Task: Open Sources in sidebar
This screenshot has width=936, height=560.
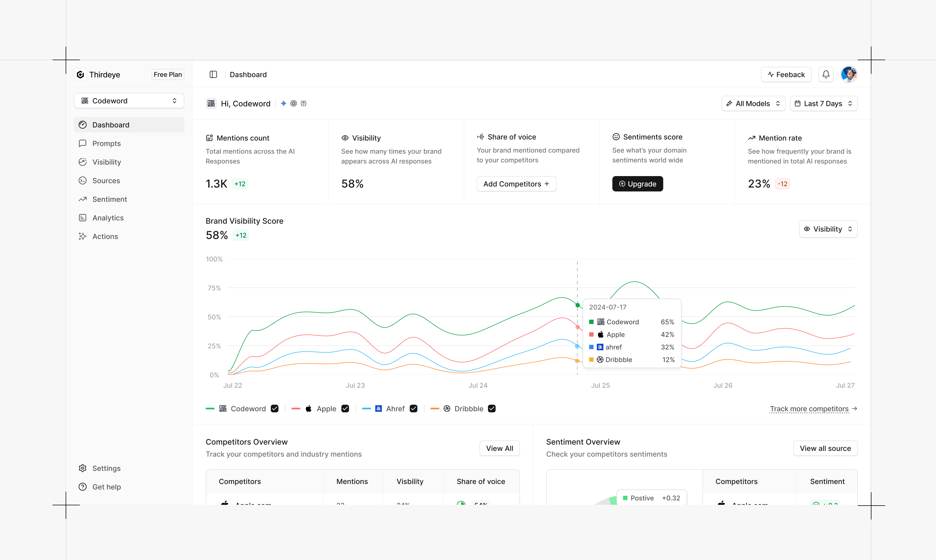Action: pyautogui.click(x=129, y=180)
